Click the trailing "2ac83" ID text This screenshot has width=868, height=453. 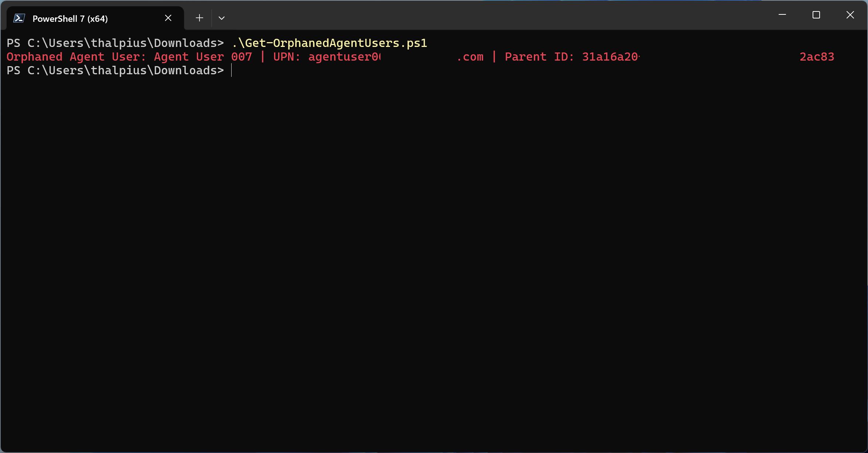pos(817,57)
